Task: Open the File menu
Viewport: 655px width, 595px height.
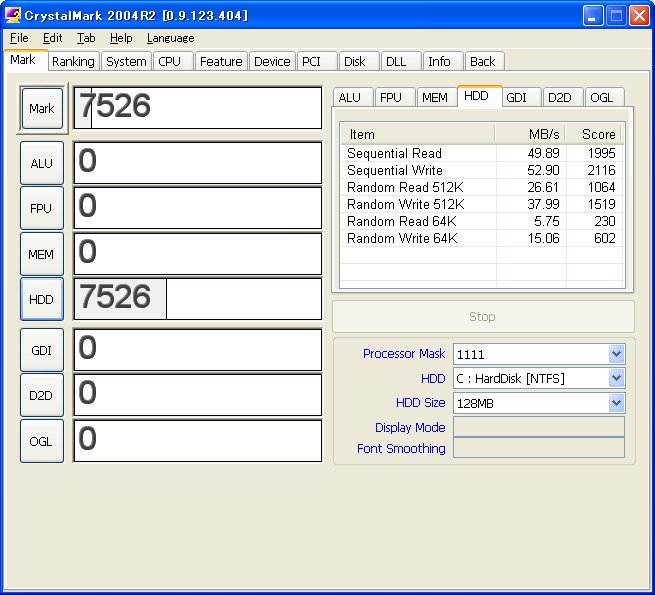Action: click(19, 38)
